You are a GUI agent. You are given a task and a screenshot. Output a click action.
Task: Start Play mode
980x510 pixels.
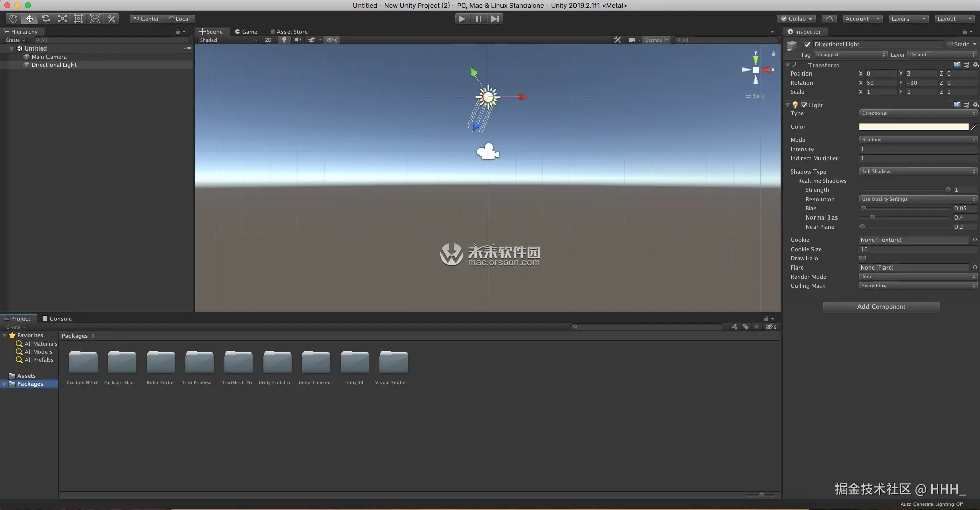point(462,19)
